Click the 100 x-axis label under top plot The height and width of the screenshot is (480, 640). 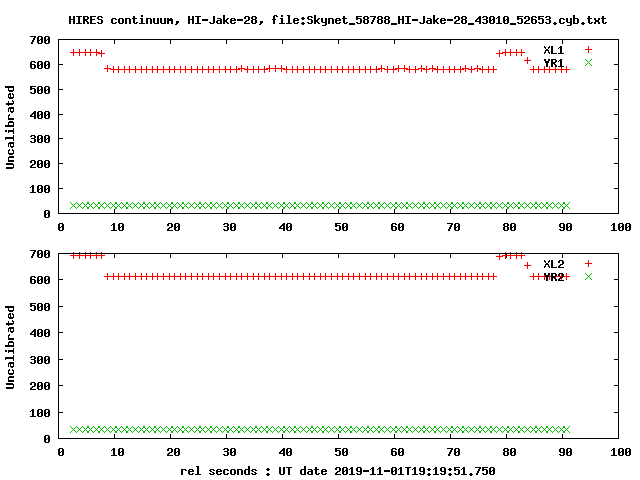click(620, 227)
